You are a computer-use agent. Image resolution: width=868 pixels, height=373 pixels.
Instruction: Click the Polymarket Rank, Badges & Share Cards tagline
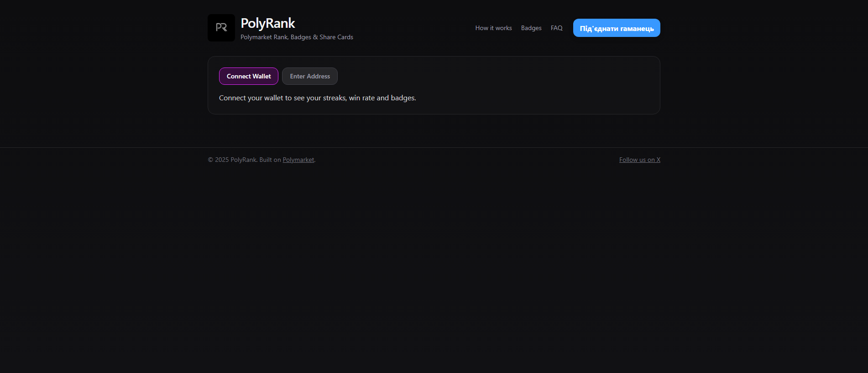coord(297,37)
